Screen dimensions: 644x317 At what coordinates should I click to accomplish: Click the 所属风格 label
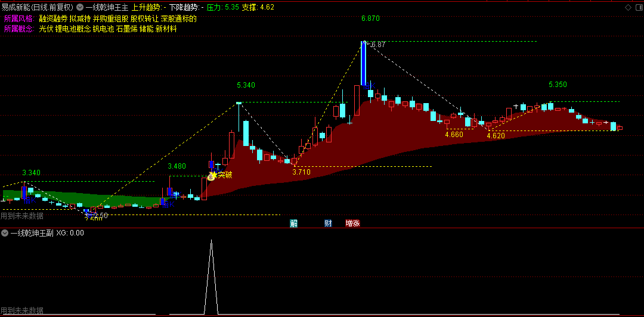[x=20, y=18]
